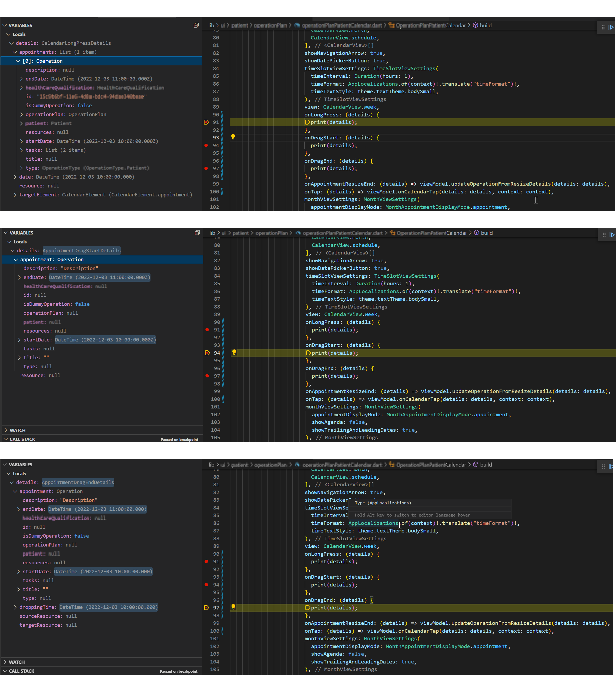Click the collapse-all icon in top VARIABLES panel
Image resolution: width=616 pixels, height=677 pixels.
coord(196,25)
